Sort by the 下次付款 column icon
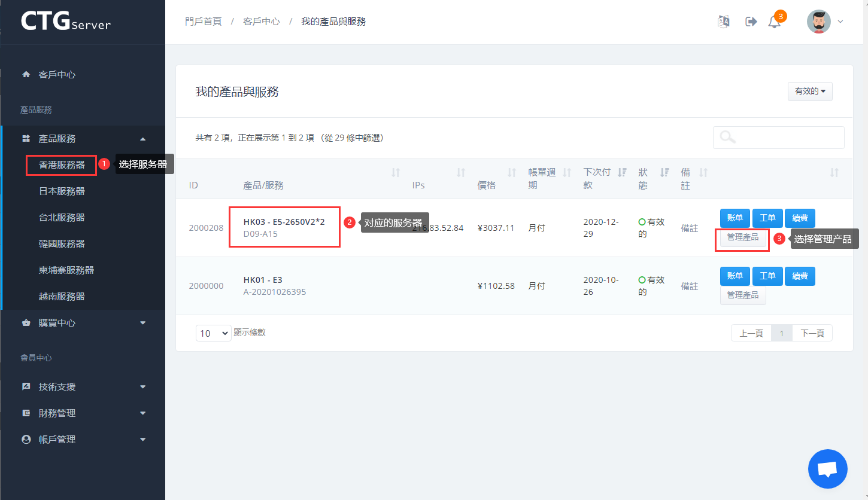 [x=622, y=173]
